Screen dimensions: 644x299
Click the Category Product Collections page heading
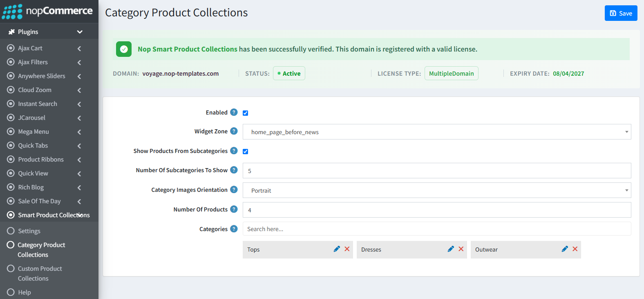(x=177, y=13)
